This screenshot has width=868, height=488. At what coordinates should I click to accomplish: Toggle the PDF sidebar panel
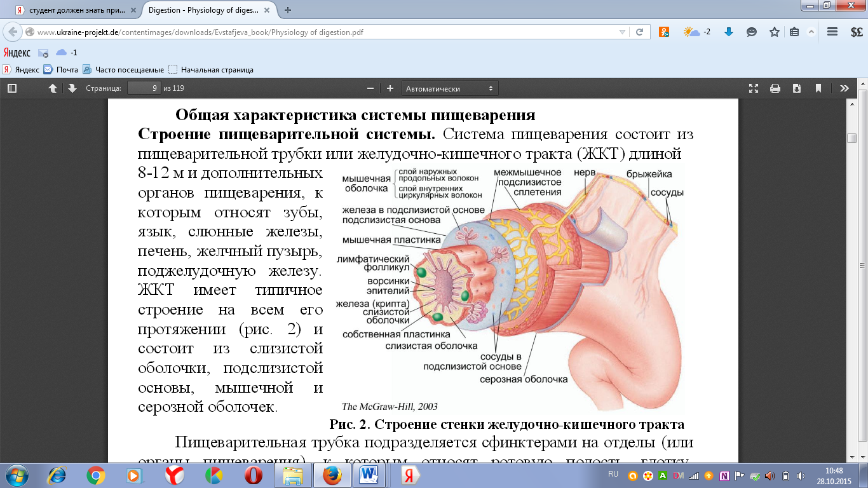(11, 88)
